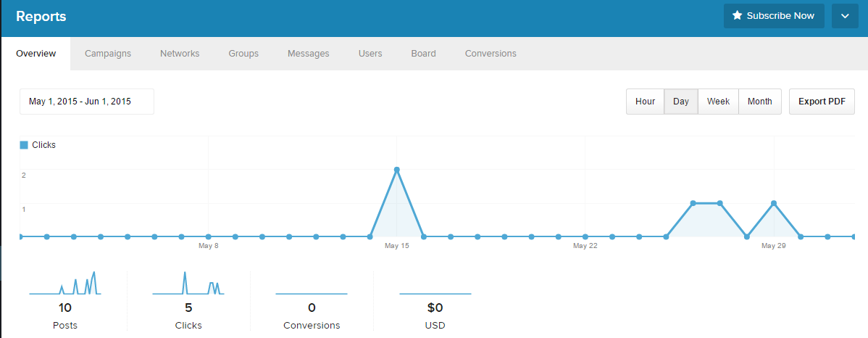Go to the Groups tab
The height and width of the screenshot is (338, 868).
click(243, 54)
